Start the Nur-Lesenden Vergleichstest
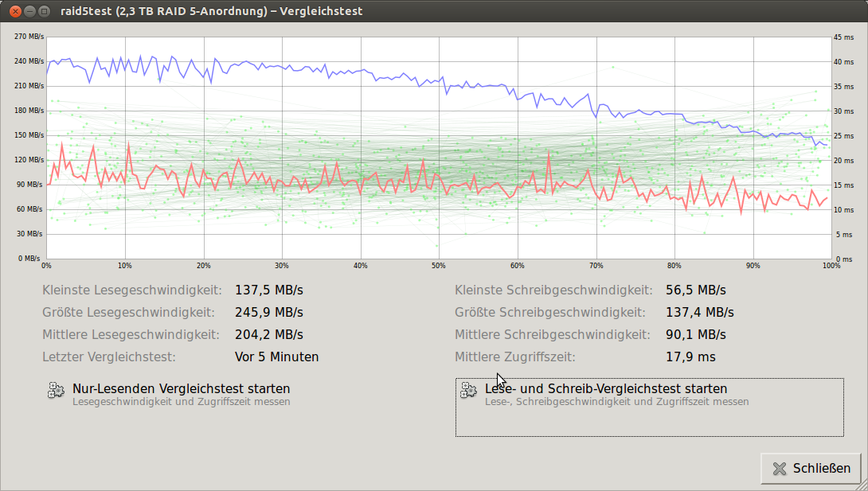 pos(181,389)
